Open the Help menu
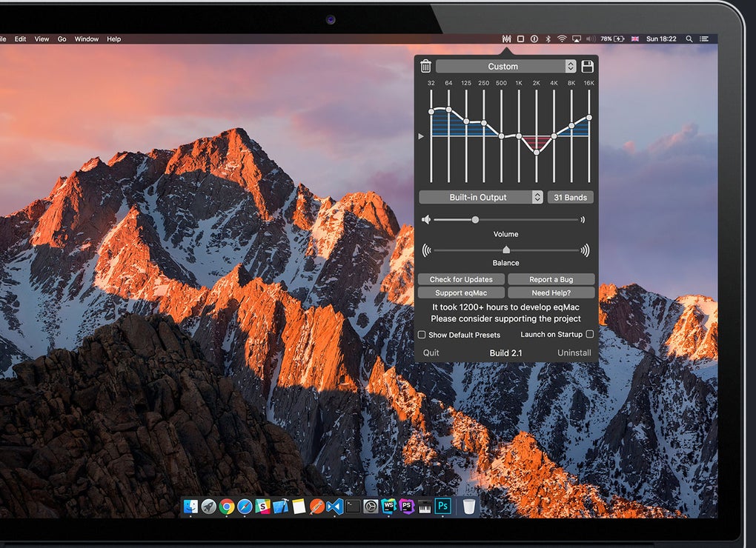This screenshot has height=548, width=756. pos(114,39)
